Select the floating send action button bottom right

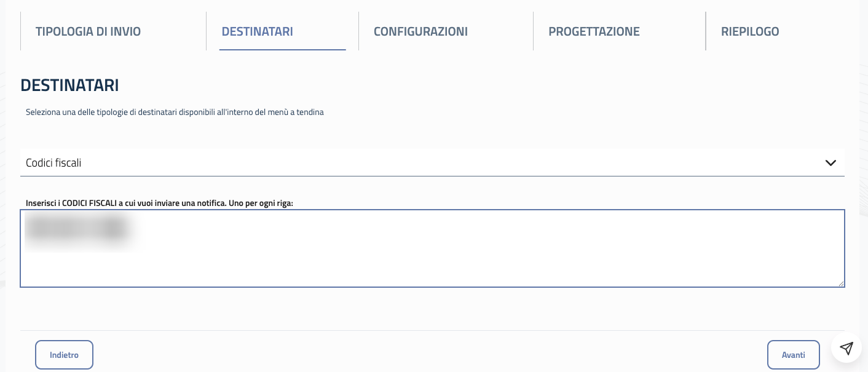click(x=846, y=348)
